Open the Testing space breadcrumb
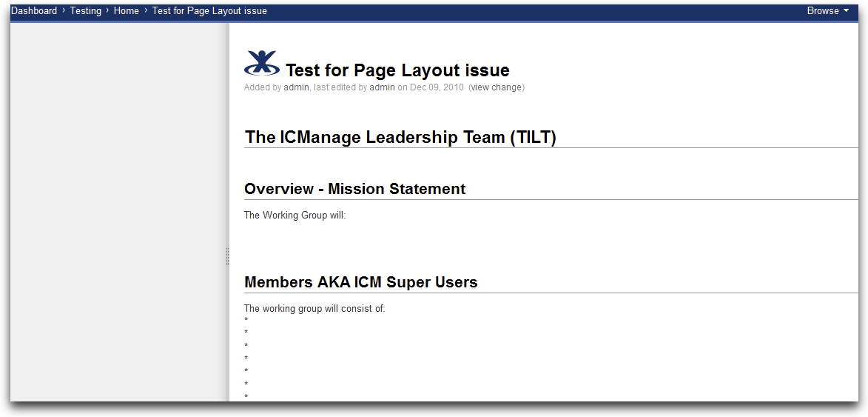The image size is (868, 417). click(85, 10)
